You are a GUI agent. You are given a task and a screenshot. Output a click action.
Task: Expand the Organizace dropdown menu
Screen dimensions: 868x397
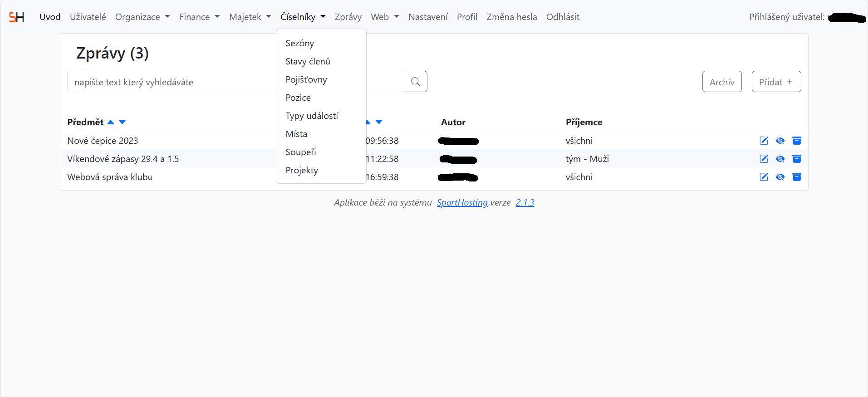point(142,17)
